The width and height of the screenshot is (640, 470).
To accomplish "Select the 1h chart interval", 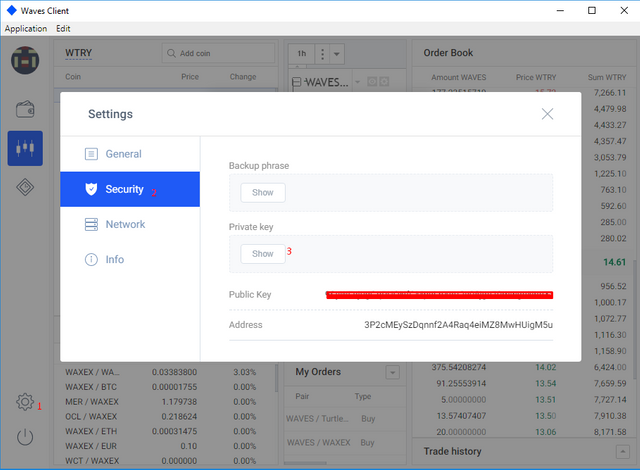I will [302, 53].
